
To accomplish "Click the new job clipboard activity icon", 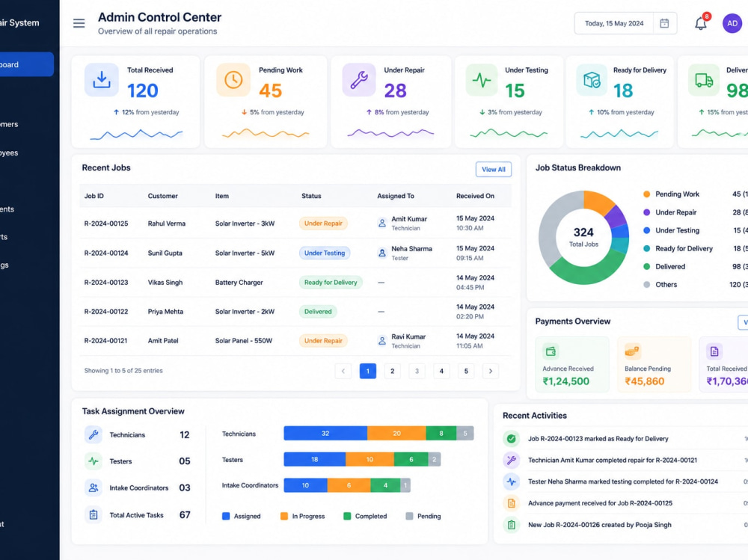I will click(x=512, y=525).
